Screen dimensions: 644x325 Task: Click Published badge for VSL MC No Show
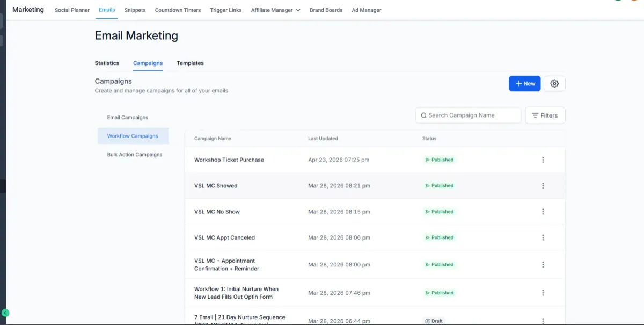(x=439, y=212)
